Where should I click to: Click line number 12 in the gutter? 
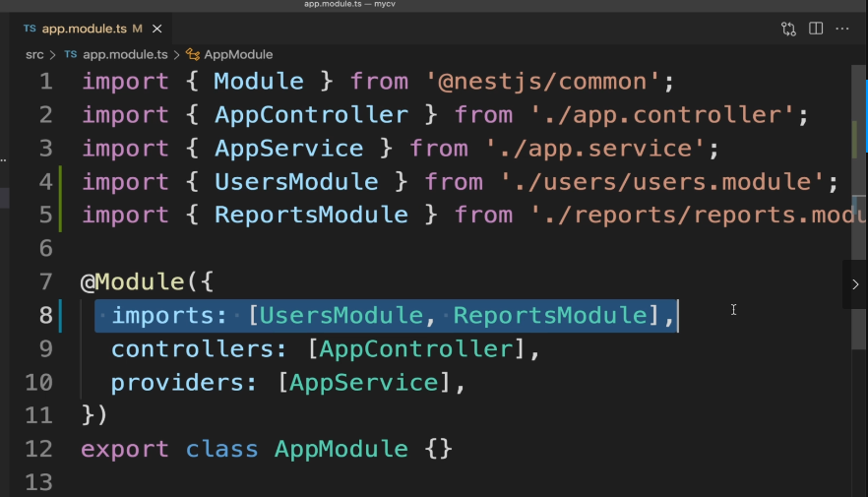pos(38,449)
